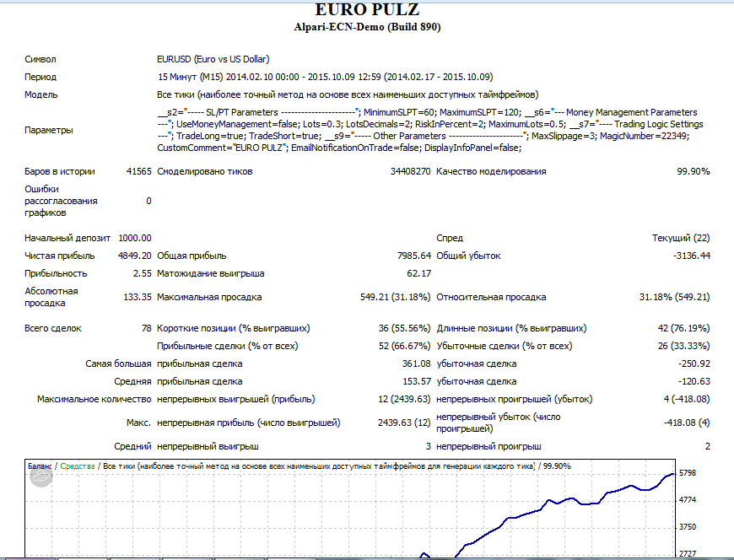Click the model description 'Все тики (наиболее точный метод…)' in the table
734x560 pixels.
point(348,94)
